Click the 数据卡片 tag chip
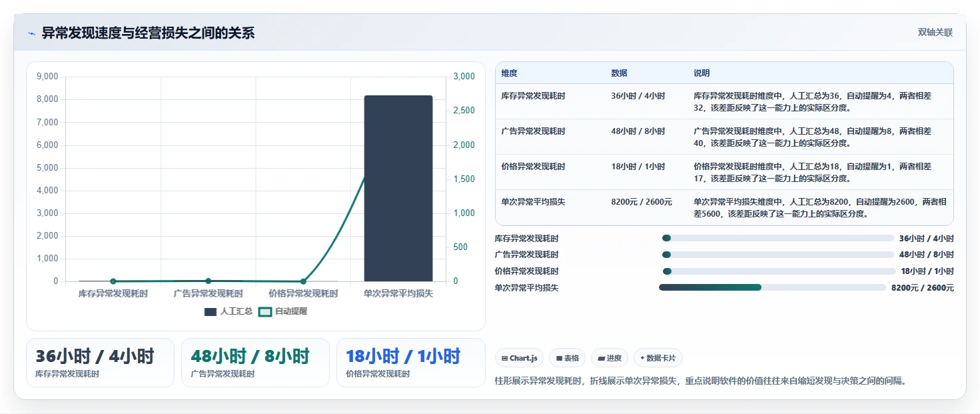The height and width of the screenshot is (414, 980). click(x=658, y=358)
